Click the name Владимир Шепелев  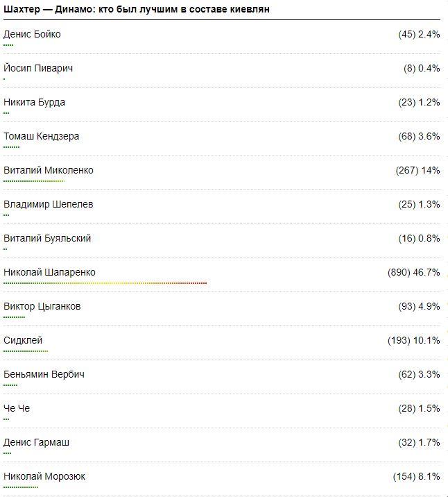[x=49, y=204]
